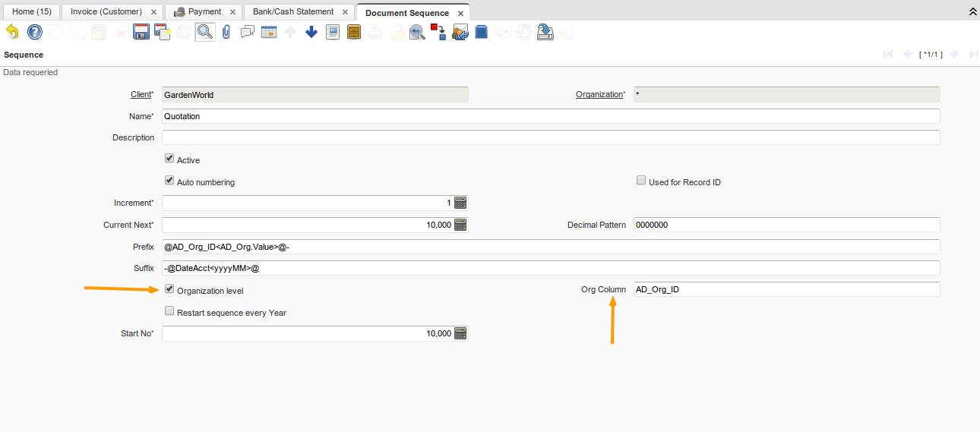The height and width of the screenshot is (432, 980).
Task: Switch to Invoice (Customer) tab
Action: click(106, 12)
